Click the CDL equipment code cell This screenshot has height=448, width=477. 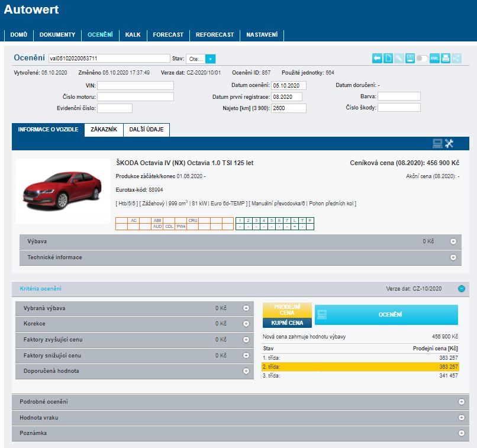coord(169,227)
